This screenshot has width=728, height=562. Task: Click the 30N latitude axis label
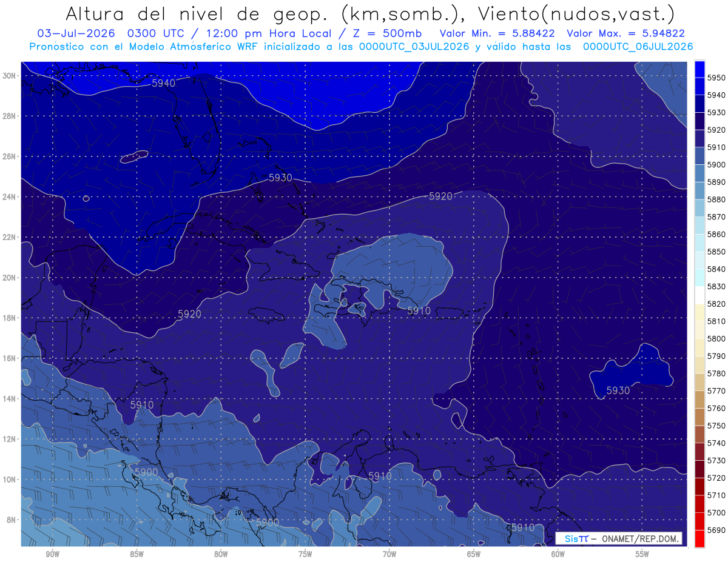(x=9, y=76)
